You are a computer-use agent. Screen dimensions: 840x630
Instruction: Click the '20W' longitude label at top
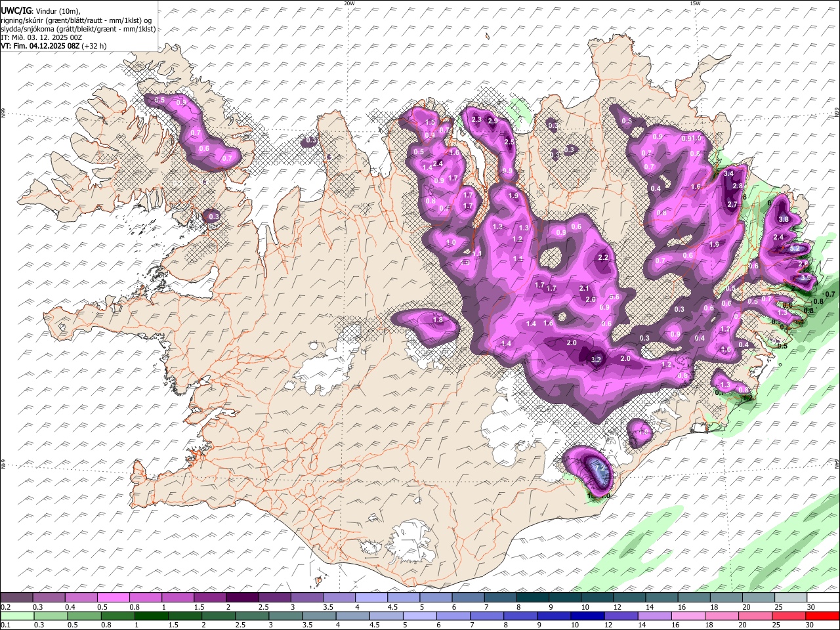tap(349, 3)
